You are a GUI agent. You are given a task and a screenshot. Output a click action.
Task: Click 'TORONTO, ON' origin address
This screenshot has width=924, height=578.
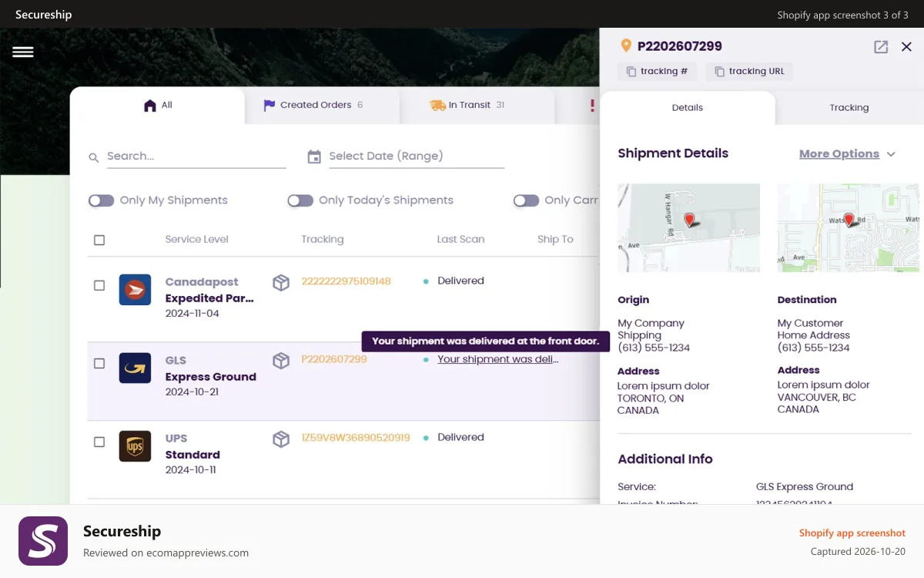tap(650, 398)
